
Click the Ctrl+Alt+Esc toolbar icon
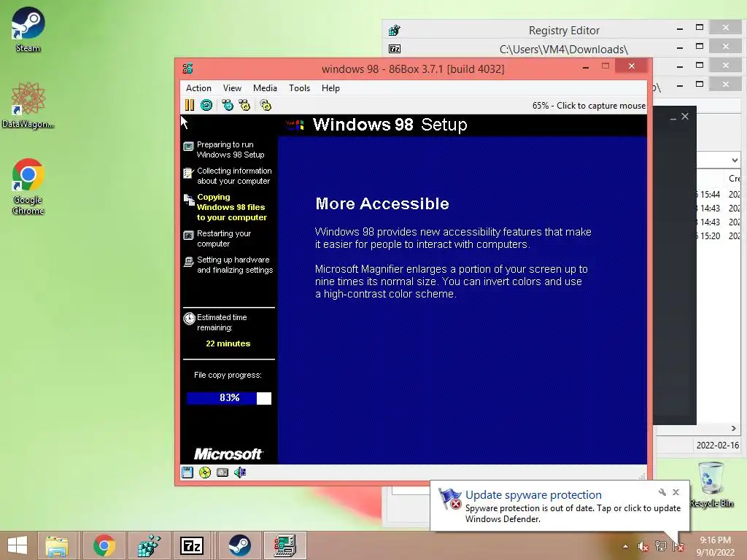click(x=244, y=105)
